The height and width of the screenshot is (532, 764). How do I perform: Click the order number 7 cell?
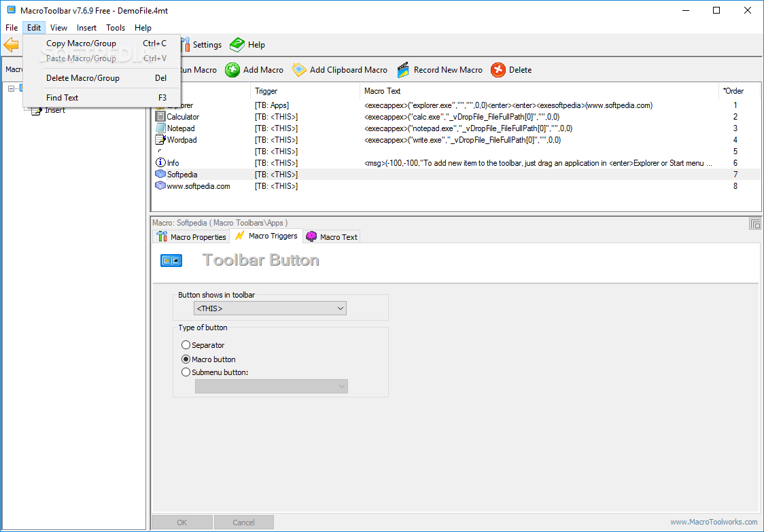pyautogui.click(x=735, y=175)
